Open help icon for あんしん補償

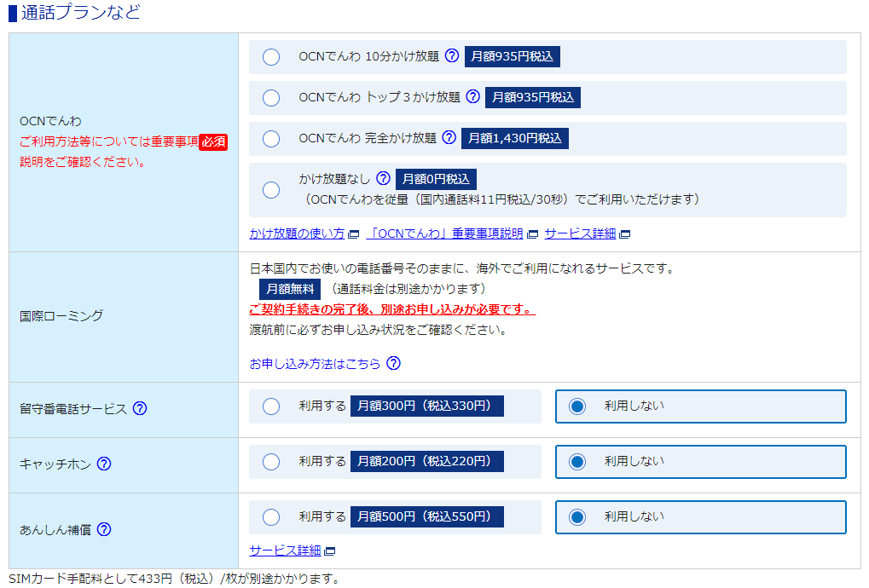click(104, 529)
